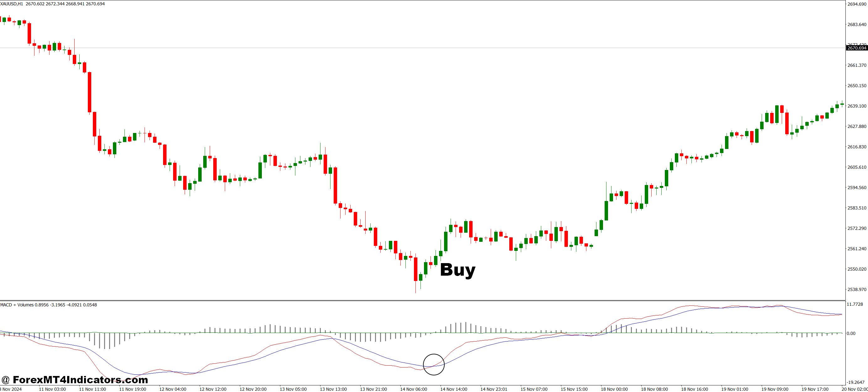The height and width of the screenshot is (392, 868).
Task: Click the 20 Nov 02:00 time axis label
Action: click(855, 389)
